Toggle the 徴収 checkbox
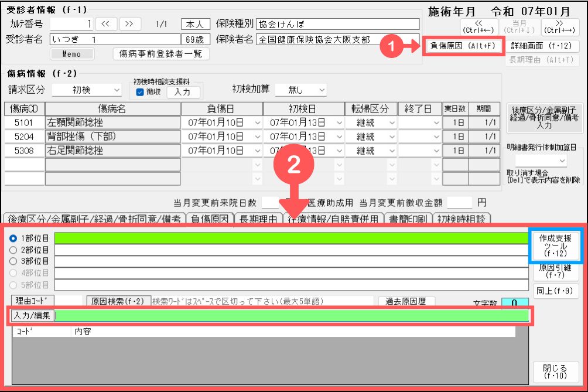 [139, 92]
